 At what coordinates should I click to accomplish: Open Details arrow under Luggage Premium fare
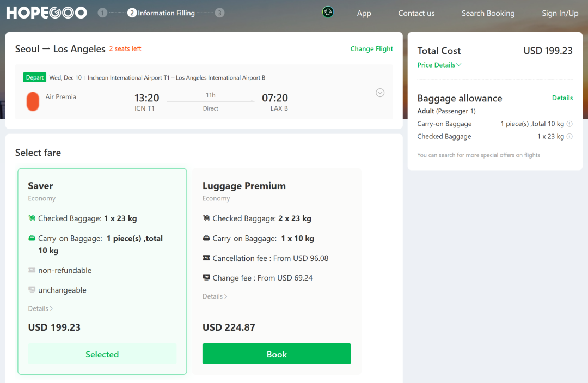pyautogui.click(x=215, y=297)
